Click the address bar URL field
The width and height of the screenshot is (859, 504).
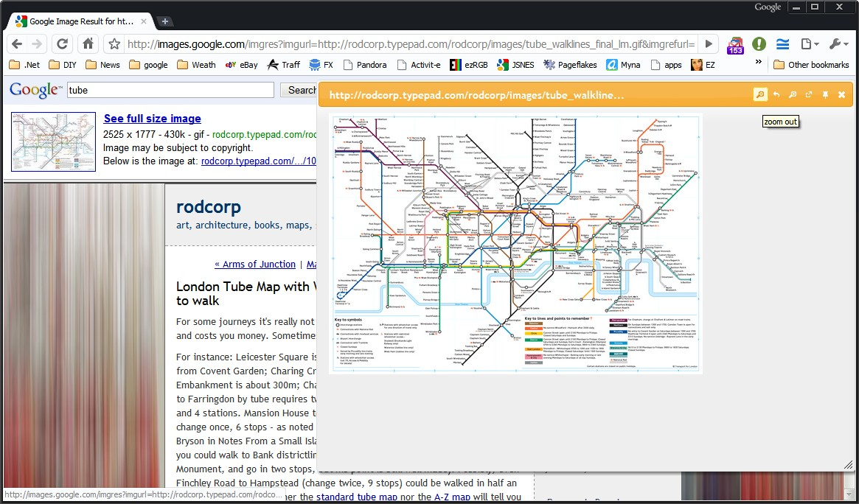[x=411, y=43]
